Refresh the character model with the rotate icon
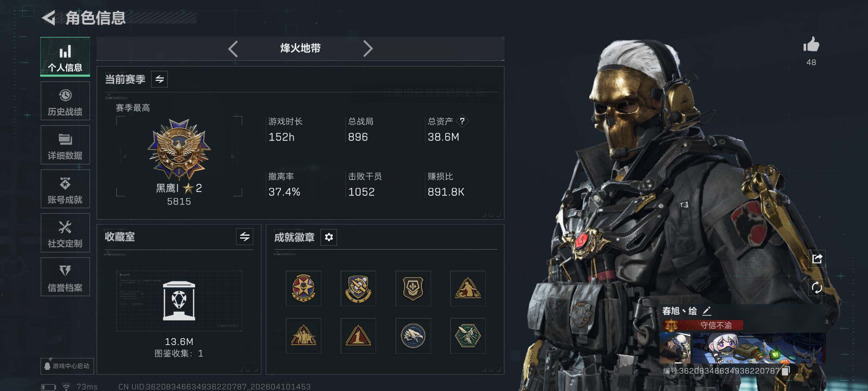Screen dimensions: 868x391 click(x=817, y=288)
